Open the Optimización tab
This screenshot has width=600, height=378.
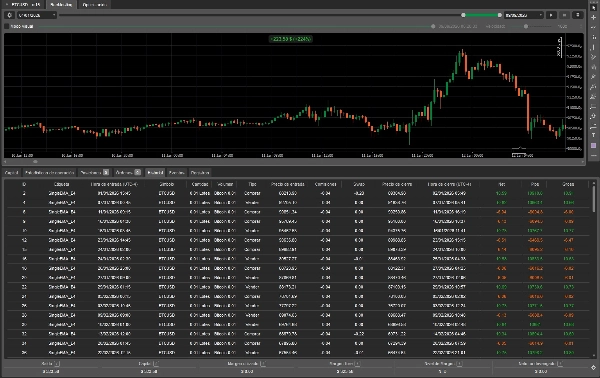tap(95, 5)
